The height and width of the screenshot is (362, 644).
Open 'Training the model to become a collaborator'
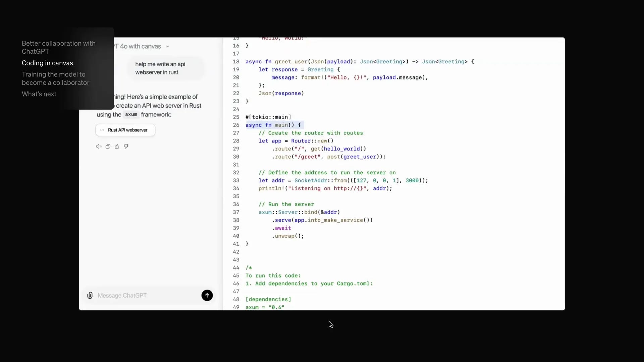[x=55, y=78]
